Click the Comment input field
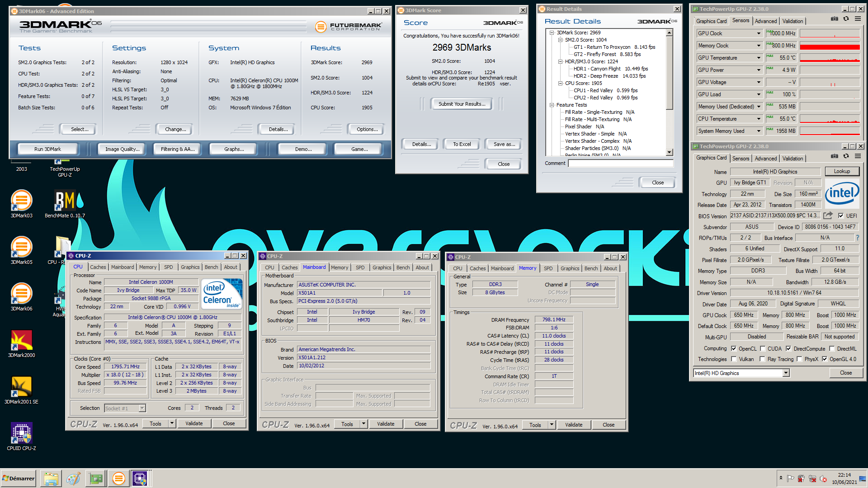Viewport: 868px width, 488px height. pyautogui.click(x=620, y=164)
